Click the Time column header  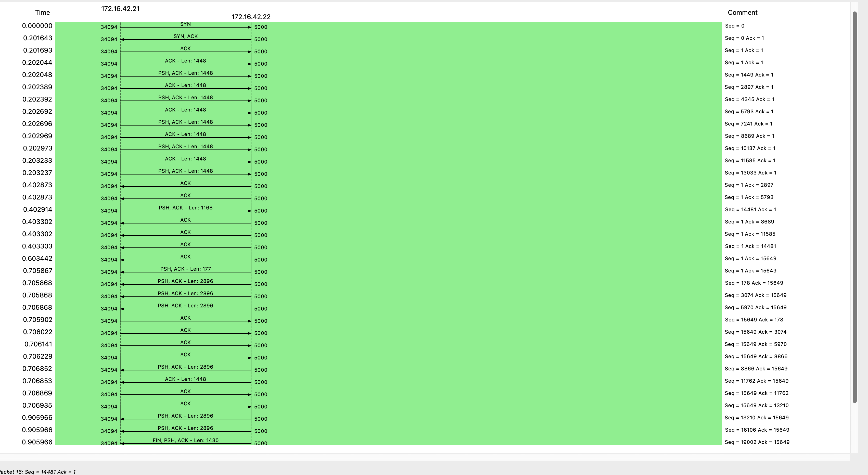tap(42, 13)
